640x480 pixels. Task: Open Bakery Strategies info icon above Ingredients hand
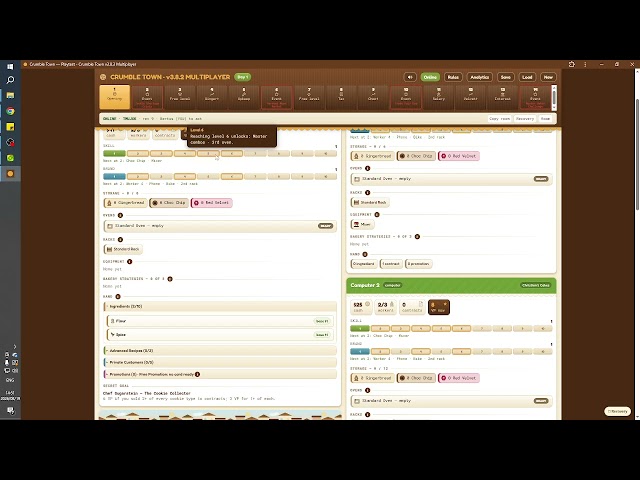pos(170,279)
